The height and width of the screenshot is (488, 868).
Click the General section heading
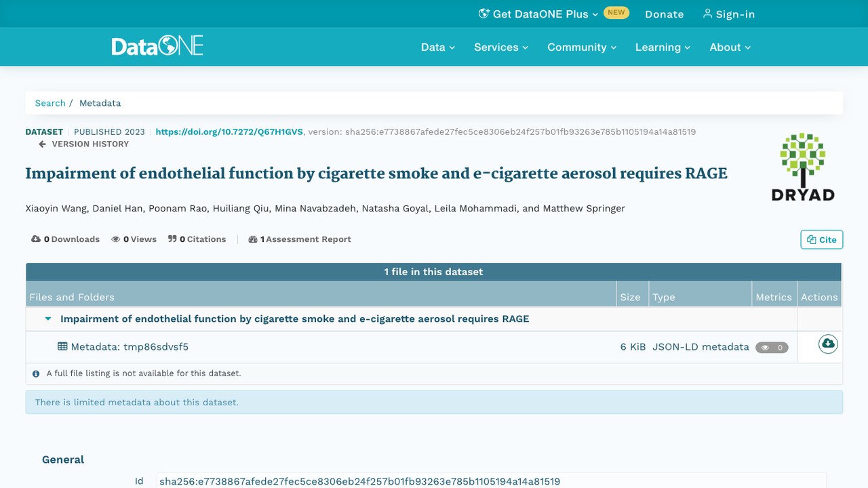(63, 460)
